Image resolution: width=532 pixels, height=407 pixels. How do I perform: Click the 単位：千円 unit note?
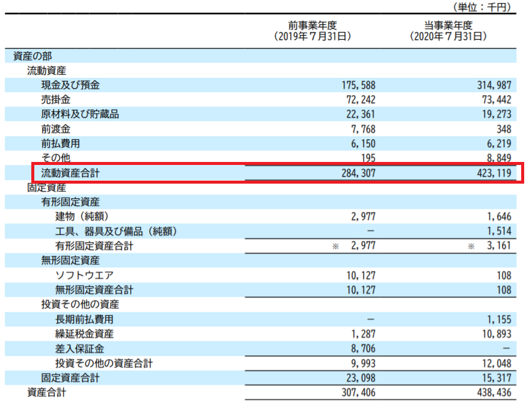(x=480, y=7)
